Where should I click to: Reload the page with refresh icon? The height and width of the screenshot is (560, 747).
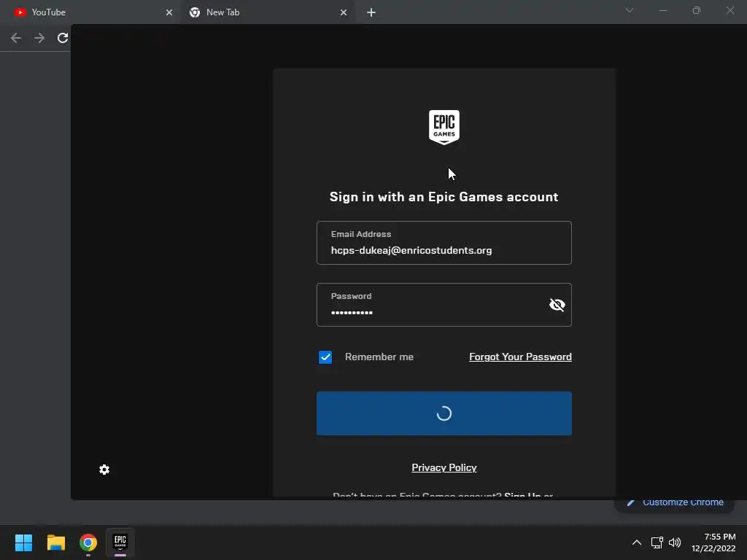[x=63, y=38]
